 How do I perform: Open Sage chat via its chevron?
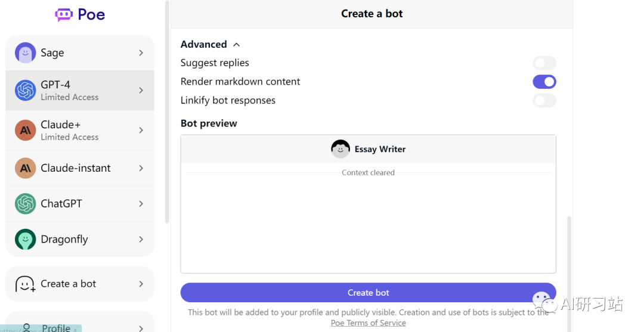(x=141, y=52)
